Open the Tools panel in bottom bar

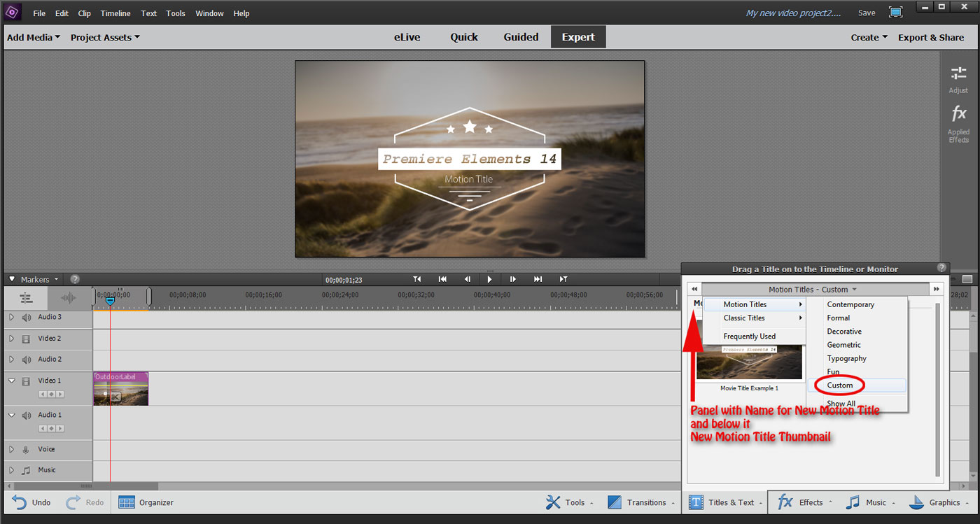point(569,502)
